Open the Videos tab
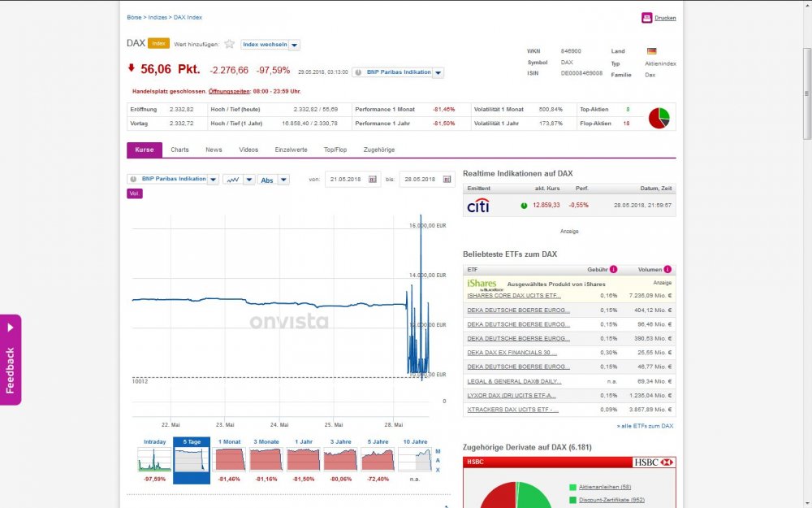Image resolution: width=812 pixels, height=508 pixels. [x=248, y=150]
